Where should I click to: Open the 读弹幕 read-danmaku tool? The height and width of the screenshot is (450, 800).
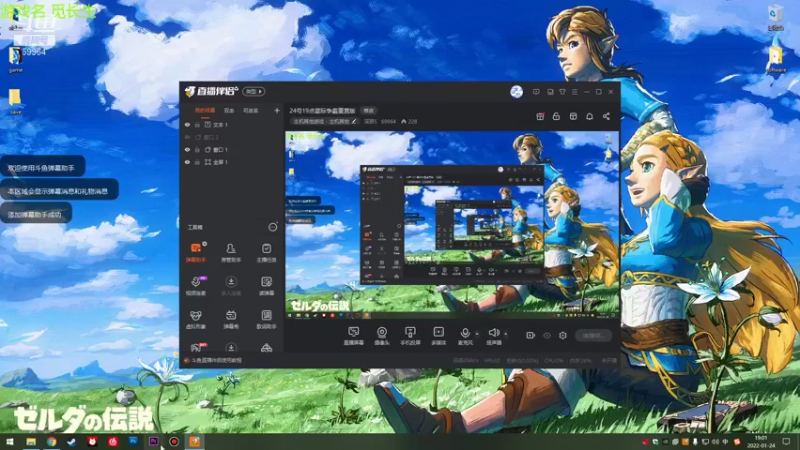pyautogui.click(x=266, y=286)
